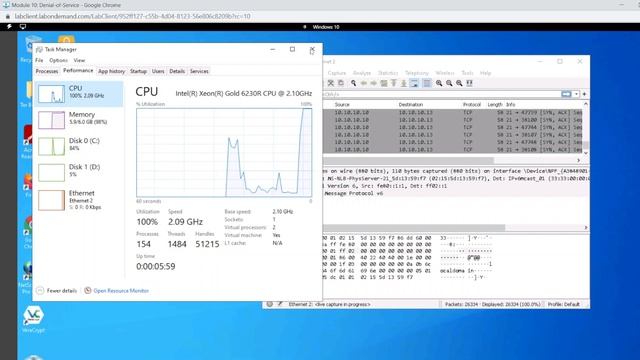Click Wireshark status bar capture options icon

coord(280,304)
